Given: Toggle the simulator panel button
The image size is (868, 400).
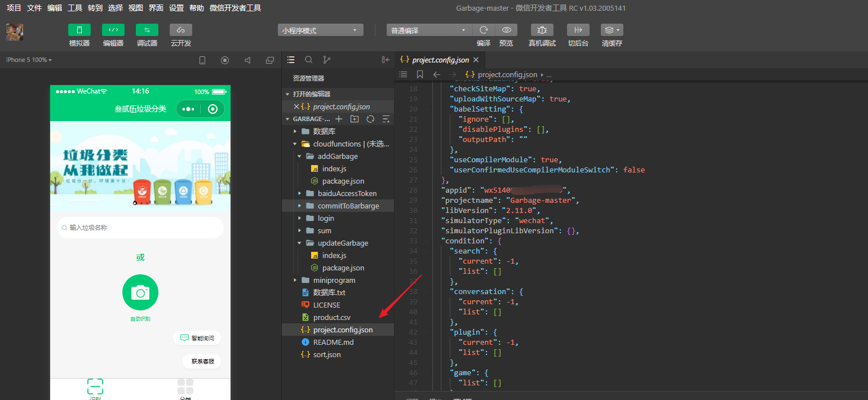Looking at the screenshot, I should [x=79, y=30].
